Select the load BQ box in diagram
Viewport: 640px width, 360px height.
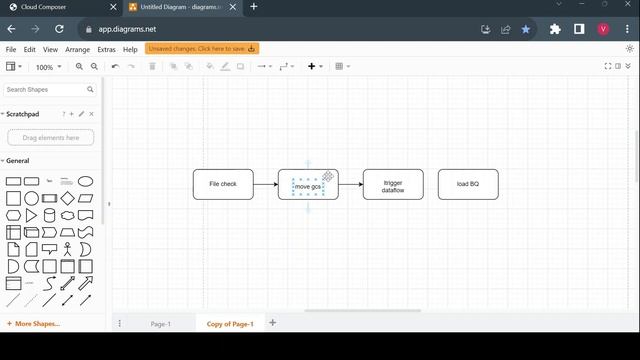tap(468, 184)
